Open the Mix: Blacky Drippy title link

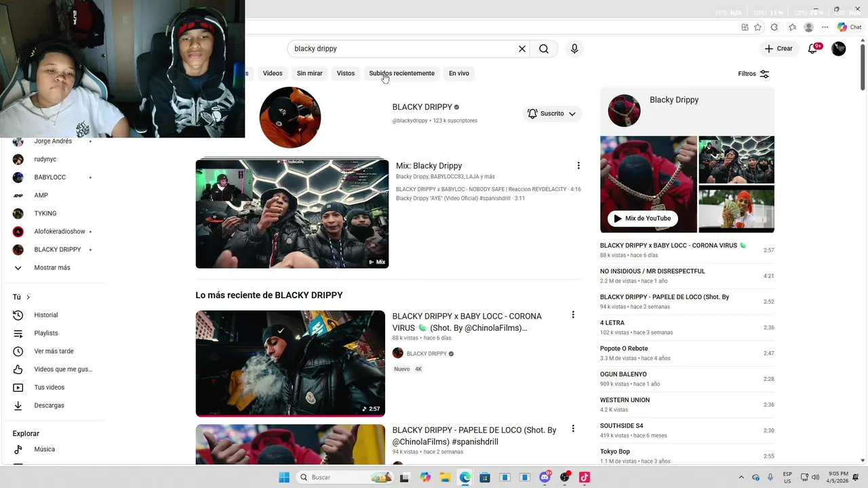tap(429, 165)
